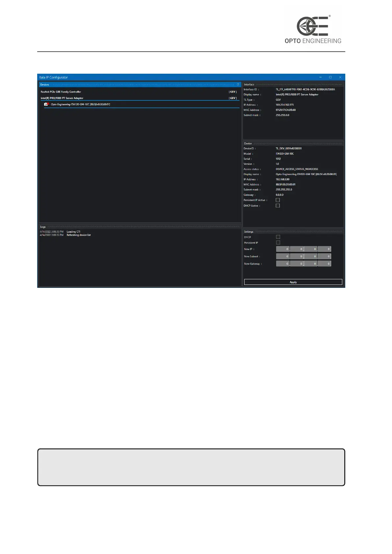Click DeviceID value TL_DEV_885fe8200001
The width and height of the screenshot is (392, 554).
(289, 148)
